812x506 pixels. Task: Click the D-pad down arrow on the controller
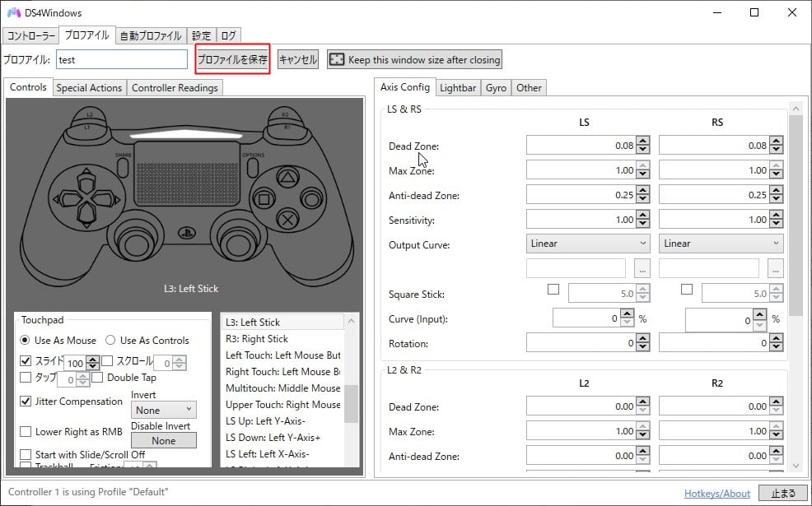click(86, 216)
